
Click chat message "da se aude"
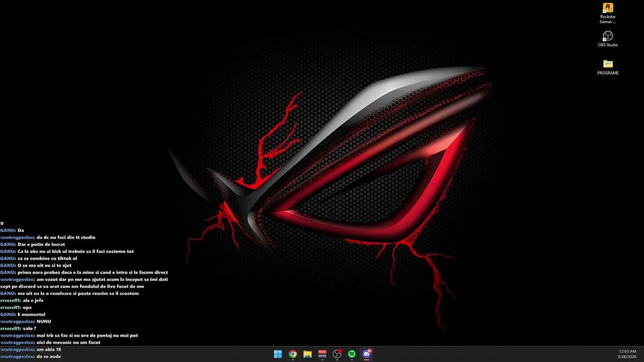pyautogui.click(x=49, y=356)
